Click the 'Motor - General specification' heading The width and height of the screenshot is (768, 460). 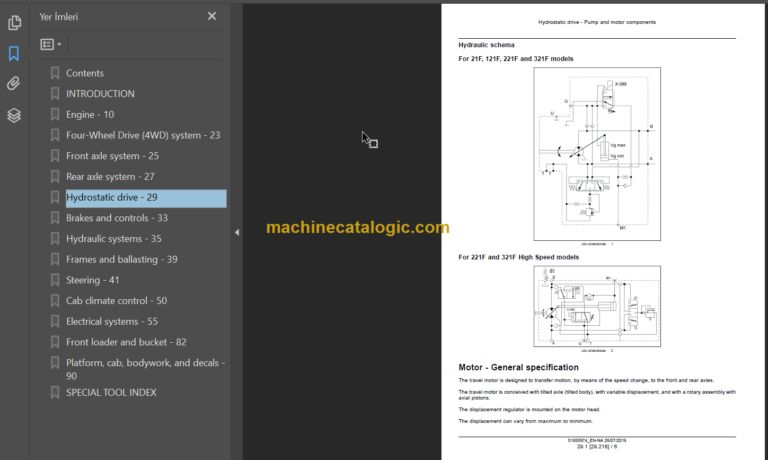518,367
